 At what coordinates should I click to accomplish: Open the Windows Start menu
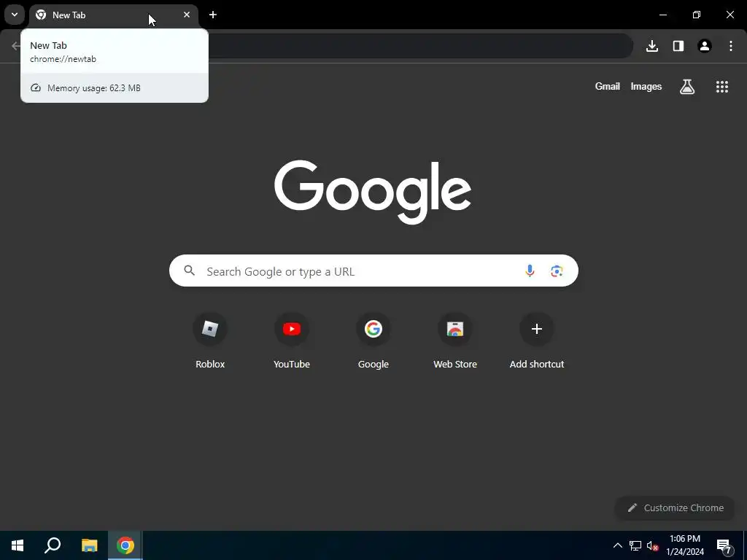(x=18, y=545)
